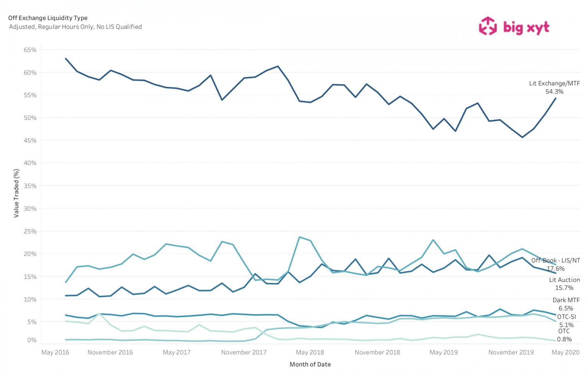Screen dimensions: 588x376
Task: Select the May 2016 axis tick label
Action: click(55, 352)
